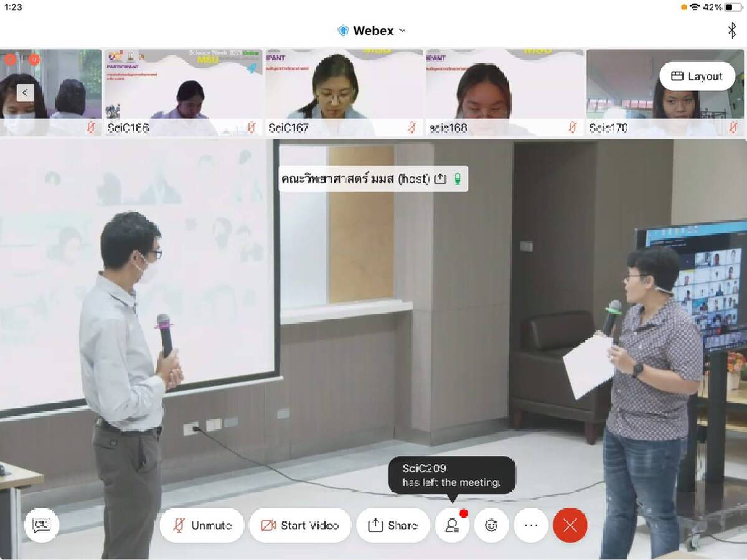
Task: Tap the muted mic icon on SciC167
Action: pos(411,128)
